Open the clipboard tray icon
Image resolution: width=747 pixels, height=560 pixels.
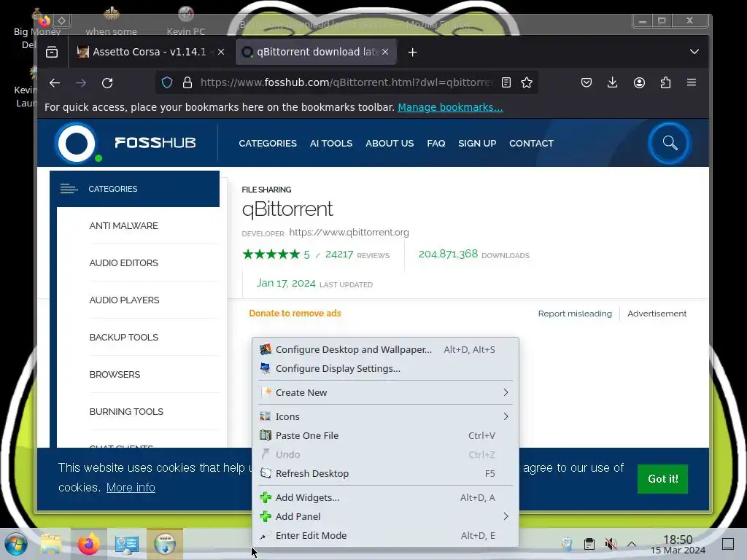(589, 544)
